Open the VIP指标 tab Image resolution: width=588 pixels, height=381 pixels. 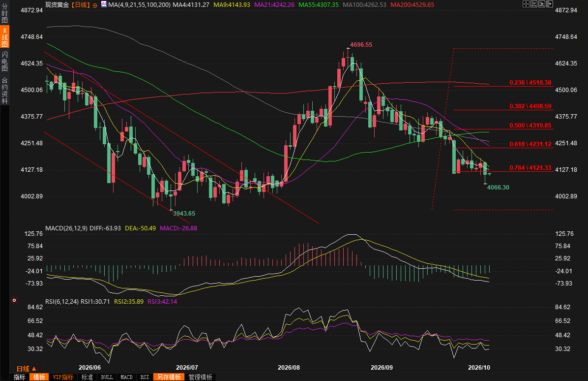pyautogui.click(x=63, y=377)
